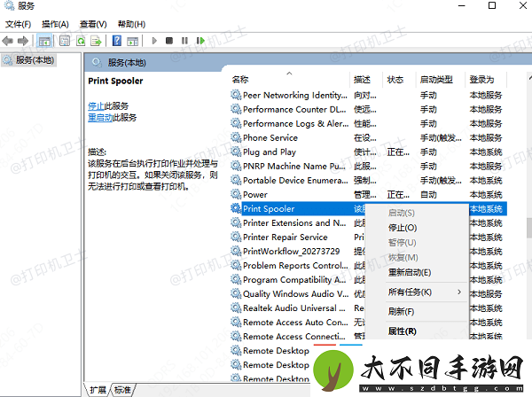Toggle the action pane toolbar icon
Image resolution: width=532 pixels, height=397 pixels.
[133, 41]
